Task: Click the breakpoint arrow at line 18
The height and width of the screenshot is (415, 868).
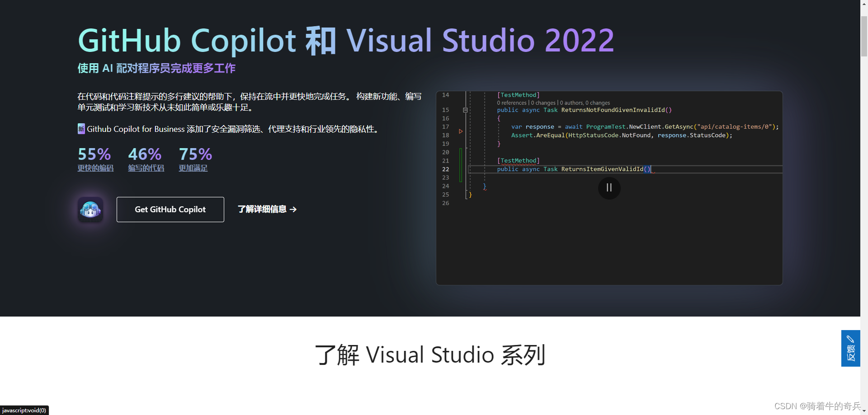Action: [x=461, y=131]
